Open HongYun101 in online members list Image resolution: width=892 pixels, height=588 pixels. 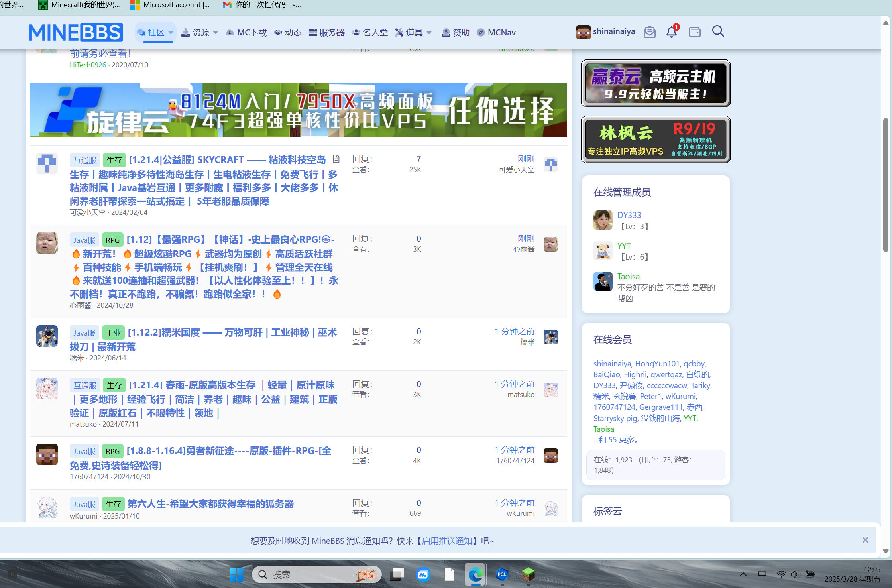[x=657, y=364]
